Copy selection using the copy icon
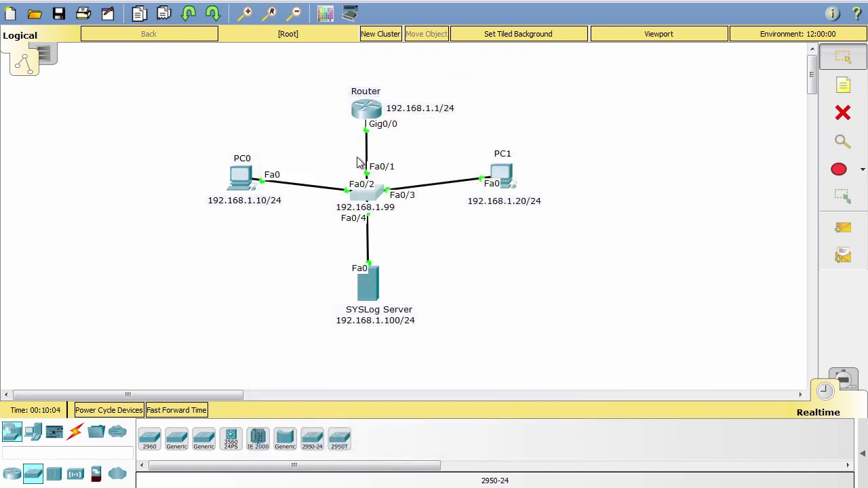 coord(139,14)
